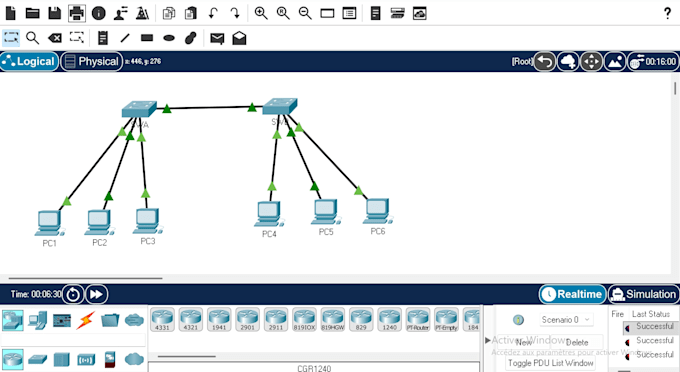
Task: Click the Delete scenario button
Action: tap(577, 343)
